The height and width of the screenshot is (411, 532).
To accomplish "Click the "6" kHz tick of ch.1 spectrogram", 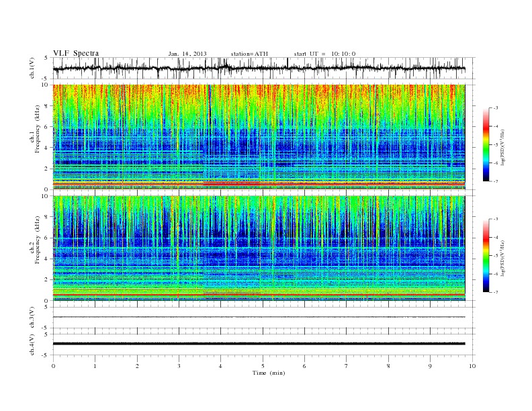I will (47, 127).
